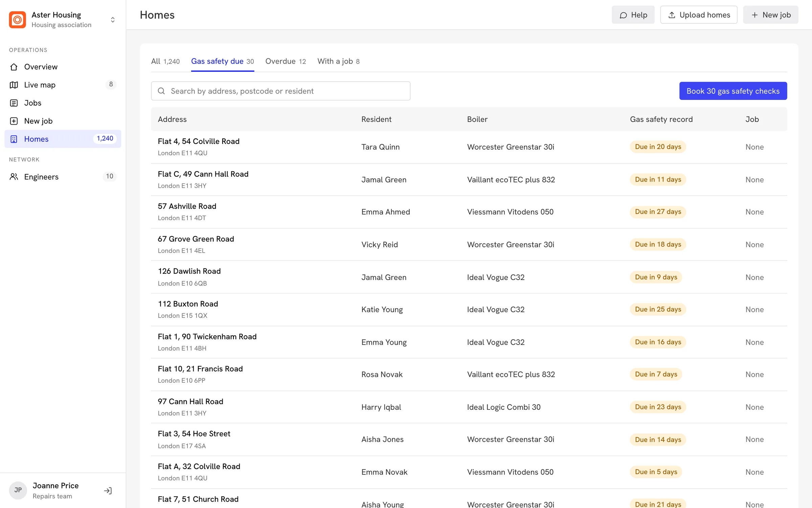Click the Gas safety record column header

click(661, 119)
